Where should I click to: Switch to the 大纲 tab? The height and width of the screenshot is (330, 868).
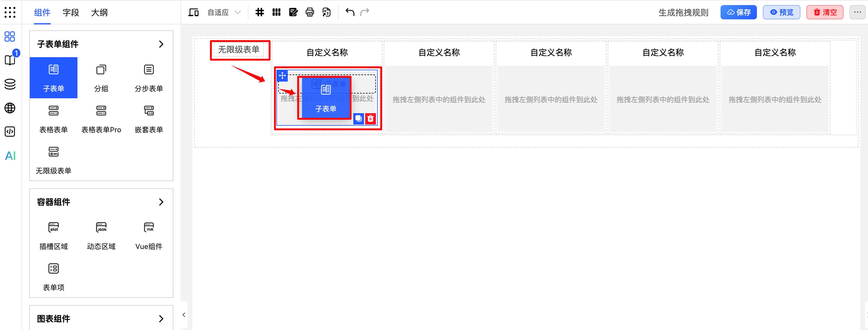[99, 13]
